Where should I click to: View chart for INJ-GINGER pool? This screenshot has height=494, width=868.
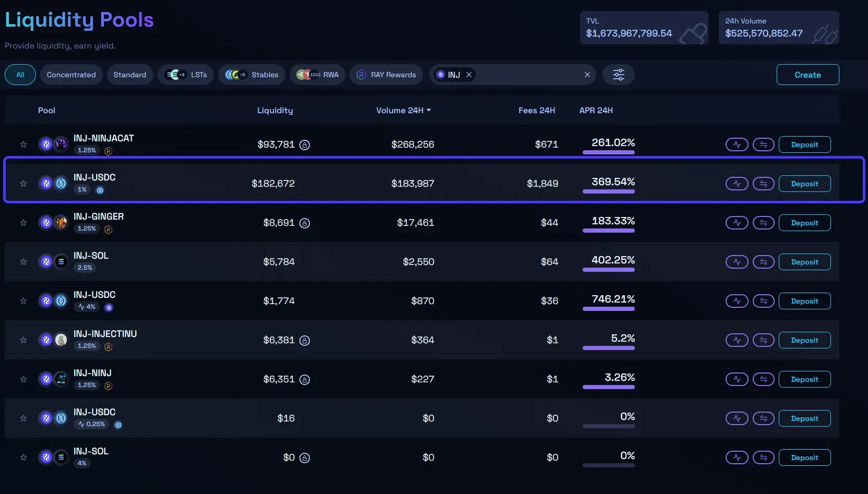point(737,223)
